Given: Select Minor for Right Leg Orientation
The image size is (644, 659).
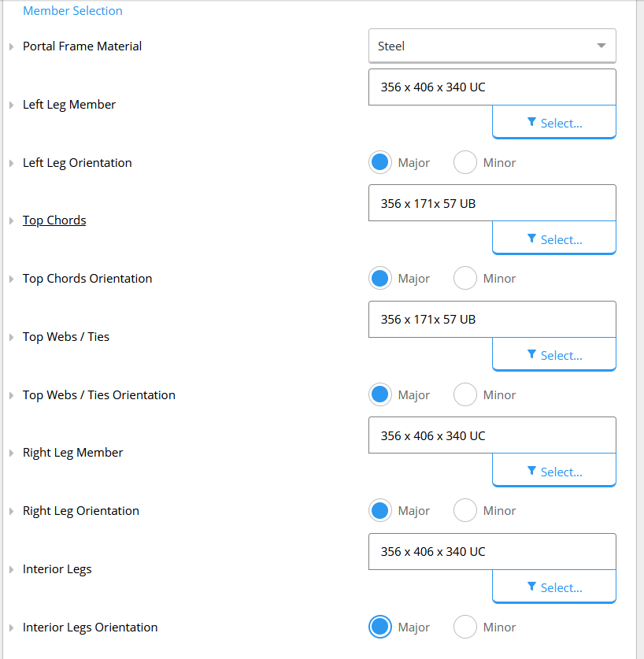Looking at the screenshot, I should 465,510.
